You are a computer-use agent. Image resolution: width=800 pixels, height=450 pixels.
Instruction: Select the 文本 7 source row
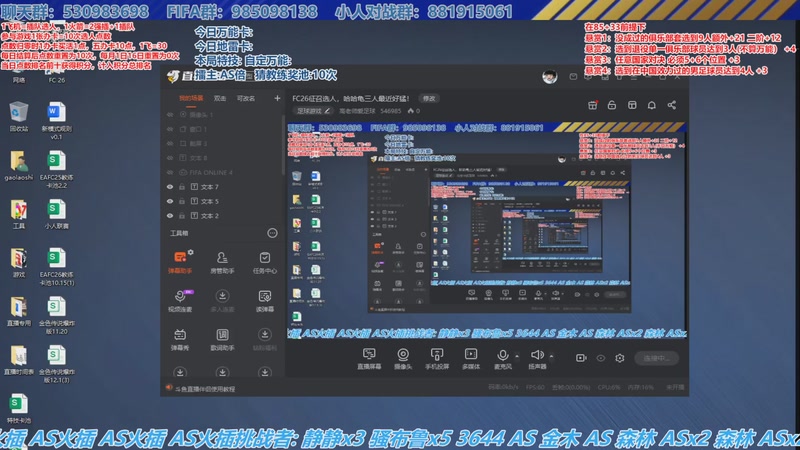222,187
